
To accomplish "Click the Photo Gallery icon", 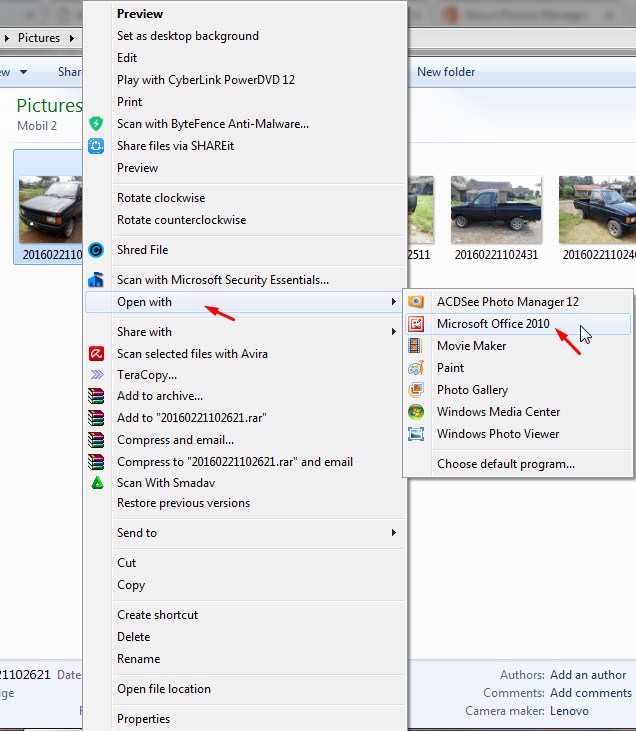I will click(x=416, y=390).
